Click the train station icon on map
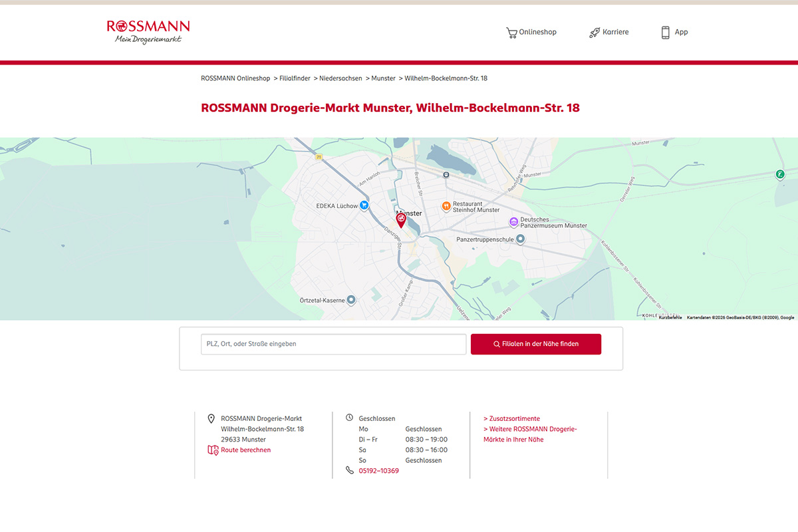 click(x=446, y=175)
